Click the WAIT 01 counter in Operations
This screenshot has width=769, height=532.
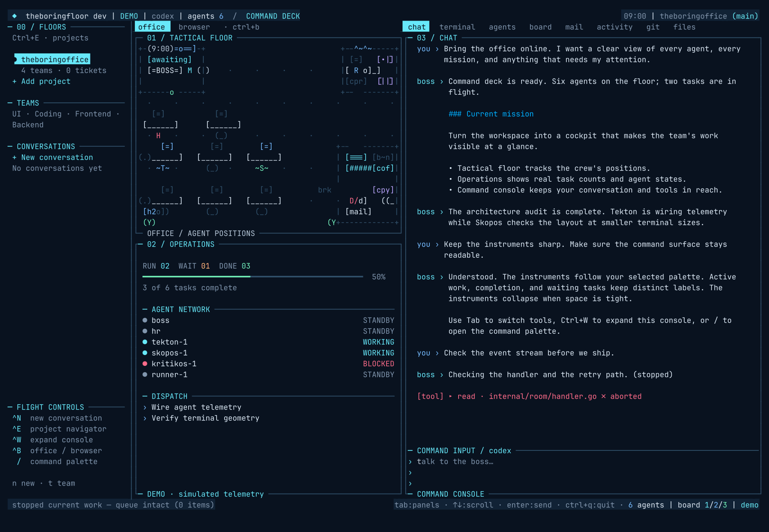coord(194,266)
